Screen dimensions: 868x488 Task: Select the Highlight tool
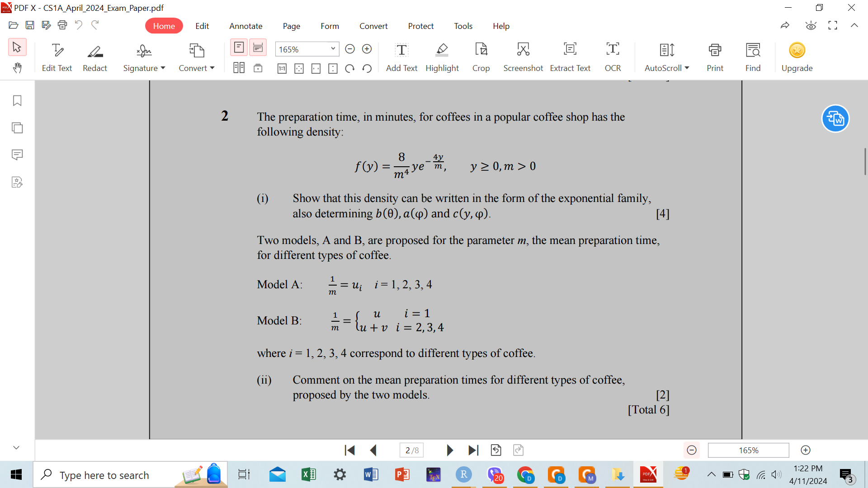tap(442, 56)
